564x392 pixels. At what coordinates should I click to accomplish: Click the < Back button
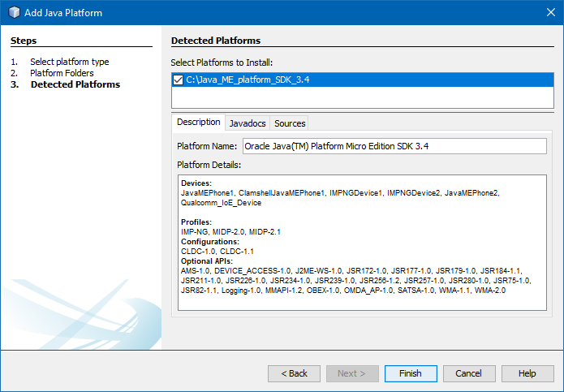[294, 373]
